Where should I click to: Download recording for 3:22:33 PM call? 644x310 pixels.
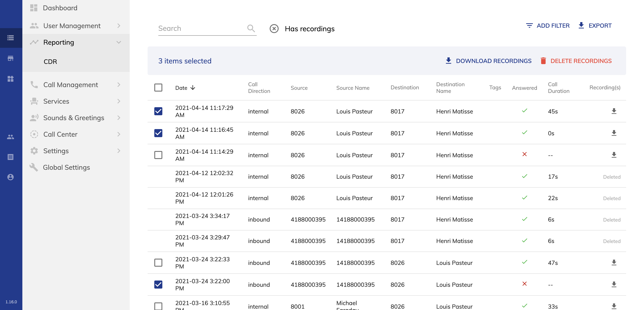point(614,262)
